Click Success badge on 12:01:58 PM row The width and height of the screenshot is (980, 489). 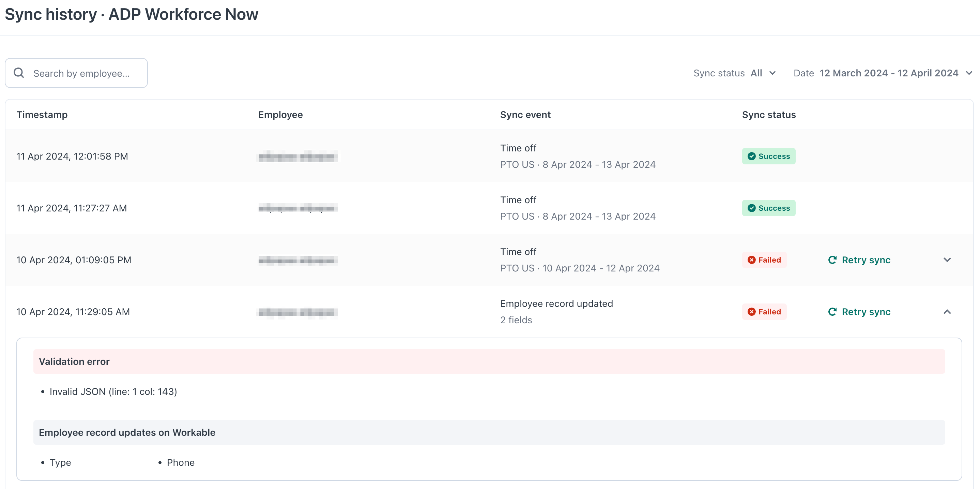coord(768,156)
